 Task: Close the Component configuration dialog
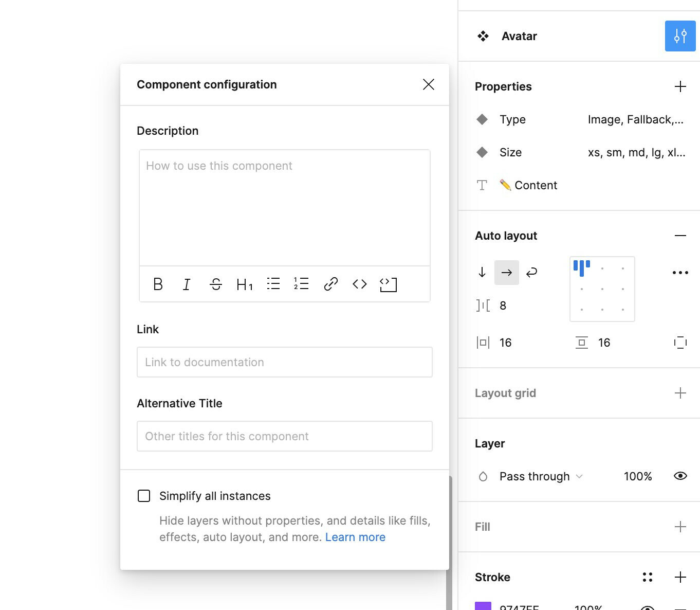(x=428, y=84)
